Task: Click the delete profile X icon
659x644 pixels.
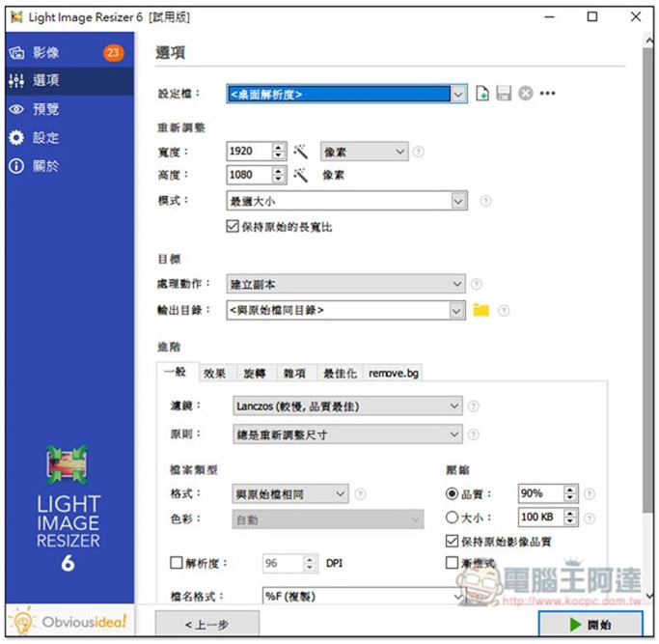Action: click(525, 94)
